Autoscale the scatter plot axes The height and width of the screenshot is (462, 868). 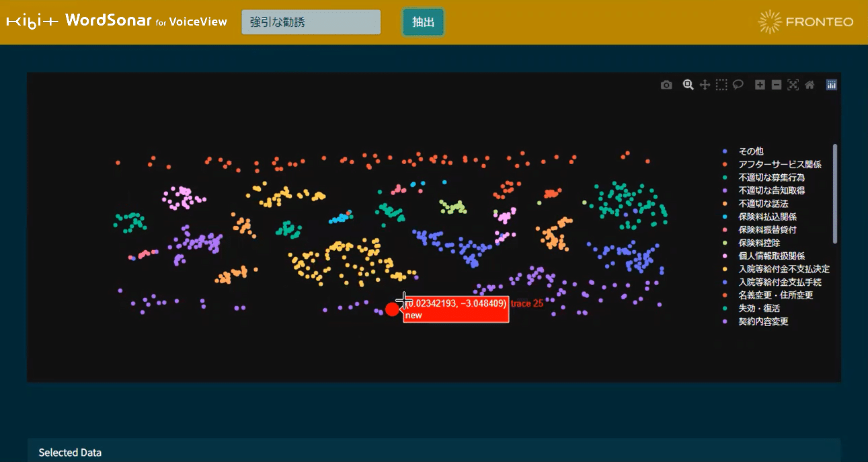(793, 85)
